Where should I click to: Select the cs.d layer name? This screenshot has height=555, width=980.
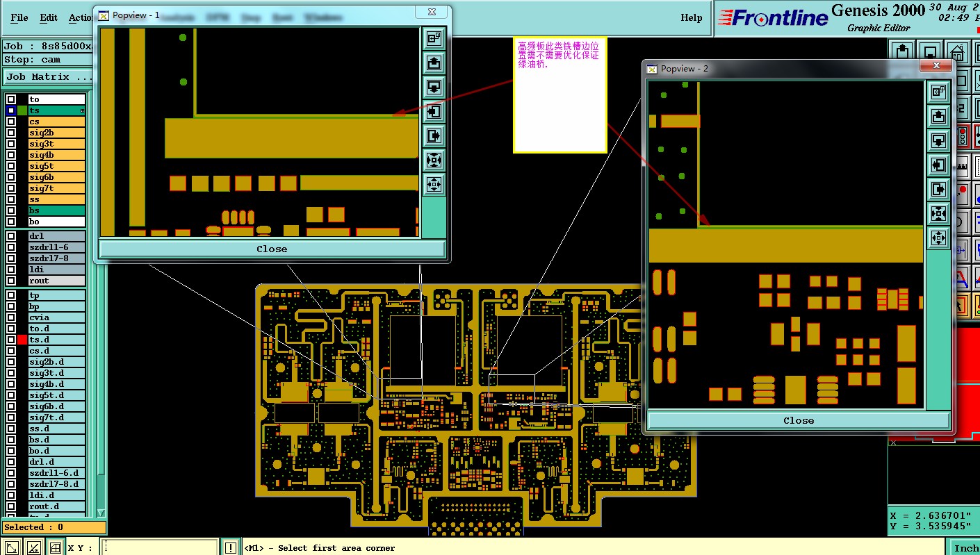[x=56, y=351]
